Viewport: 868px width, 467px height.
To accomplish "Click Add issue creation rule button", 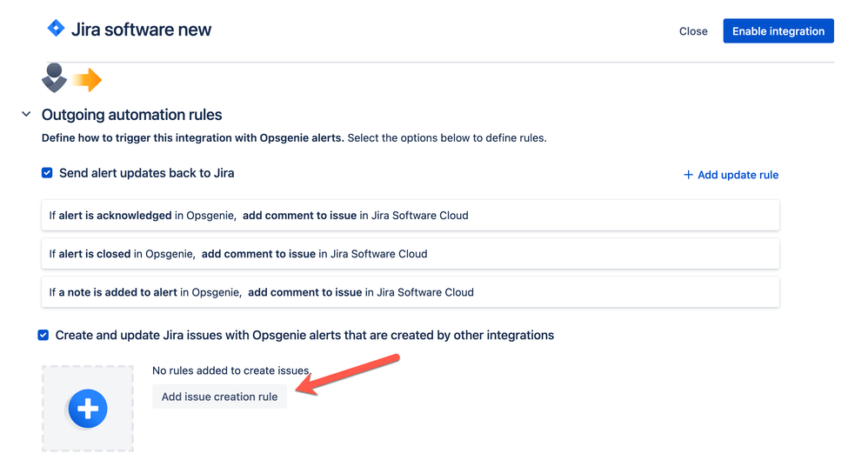I will [x=219, y=397].
